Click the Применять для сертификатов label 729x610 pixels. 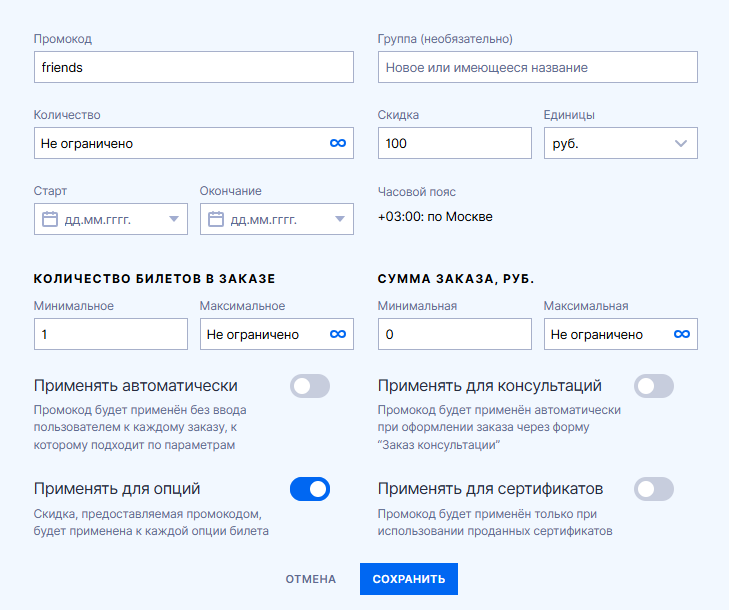(x=490, y=489)
